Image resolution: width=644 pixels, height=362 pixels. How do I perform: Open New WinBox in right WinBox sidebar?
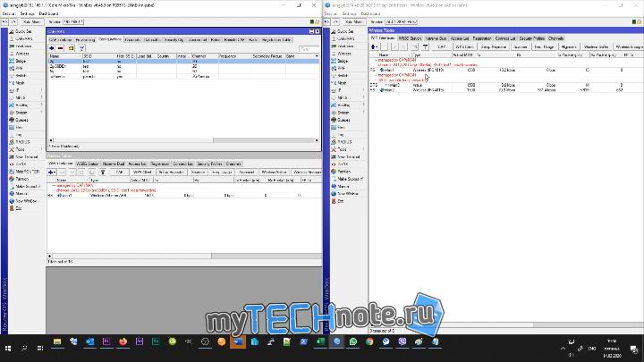[x=348, y=194]
